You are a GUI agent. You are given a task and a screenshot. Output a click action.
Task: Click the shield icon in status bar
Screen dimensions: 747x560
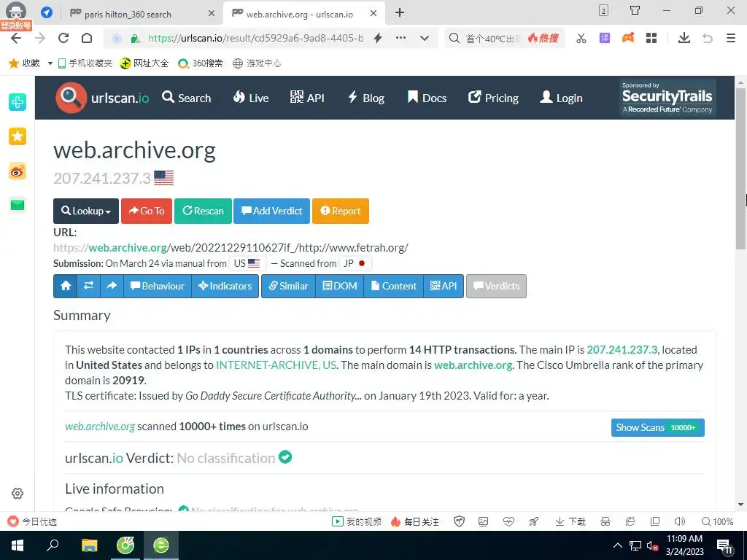pyautogui.click(x=460, y=521)
